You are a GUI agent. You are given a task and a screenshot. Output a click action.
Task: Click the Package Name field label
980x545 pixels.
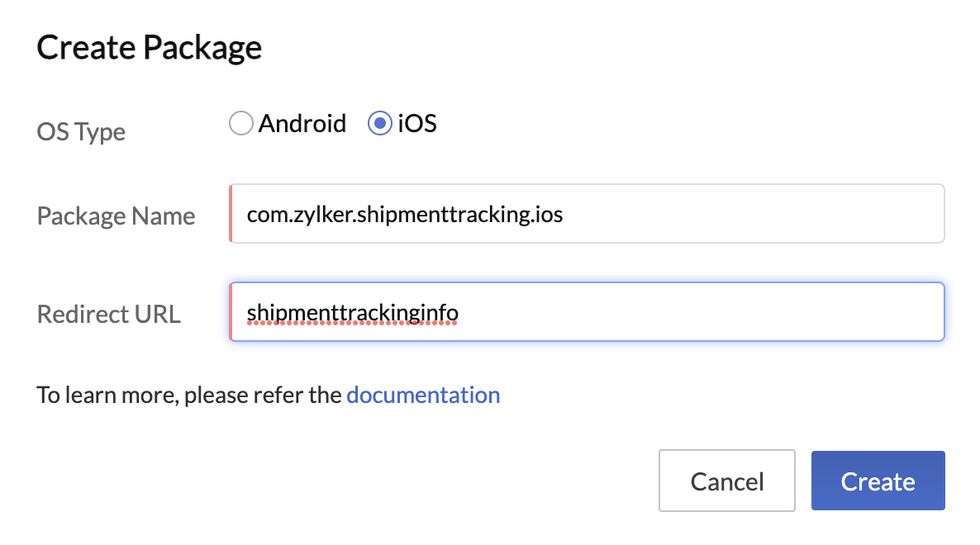(116, 216)
